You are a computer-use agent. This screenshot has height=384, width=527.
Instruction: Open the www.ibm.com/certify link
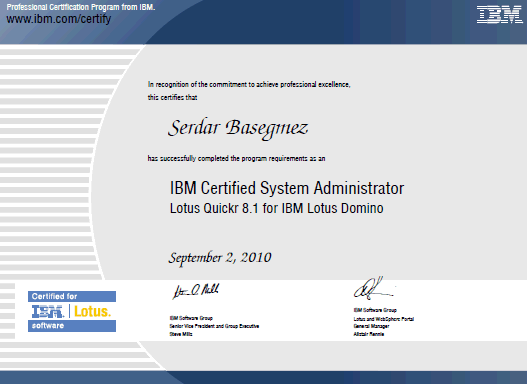58,19
